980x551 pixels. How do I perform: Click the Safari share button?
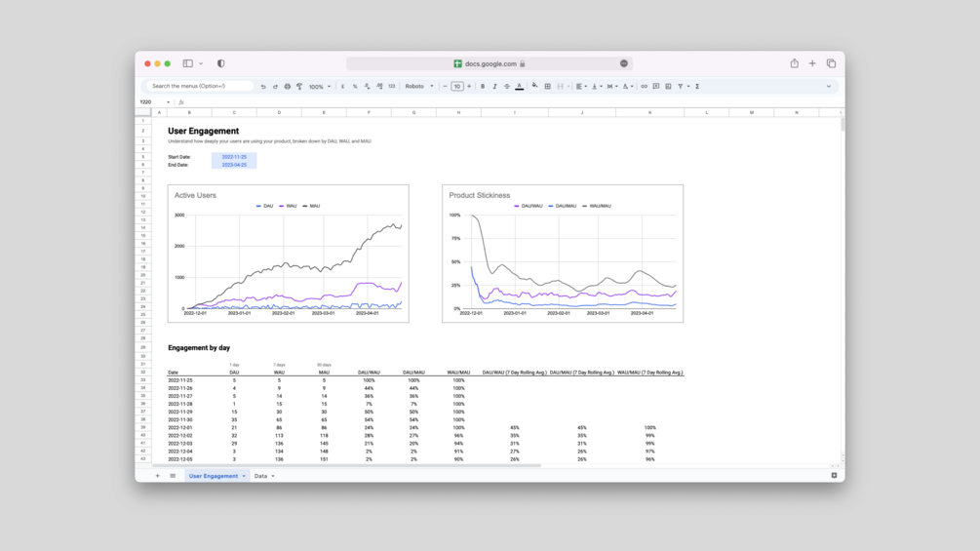pyautogui.click(x=795, y=63)
